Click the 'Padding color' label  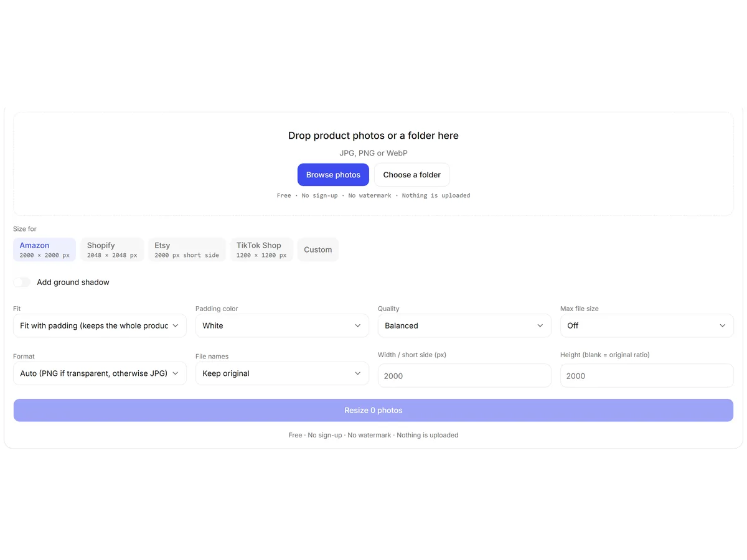click(217, 309)
